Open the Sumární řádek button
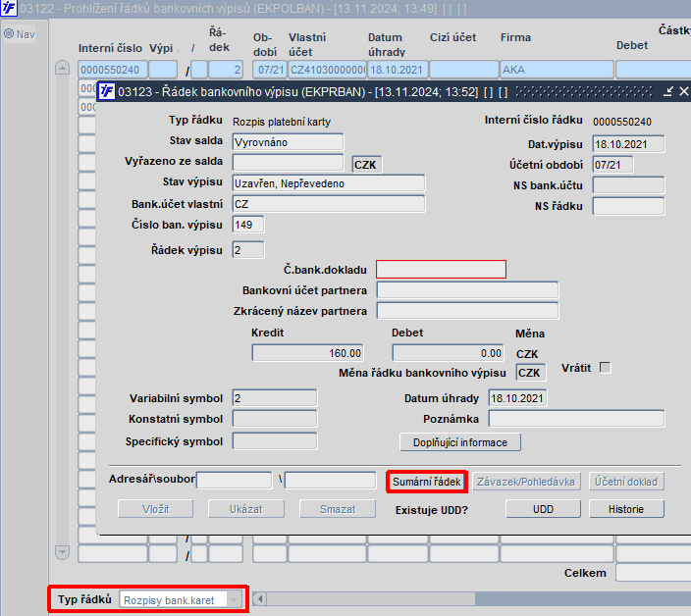The width and height of the screenshot is (691, 616). (x=427, y=482)
